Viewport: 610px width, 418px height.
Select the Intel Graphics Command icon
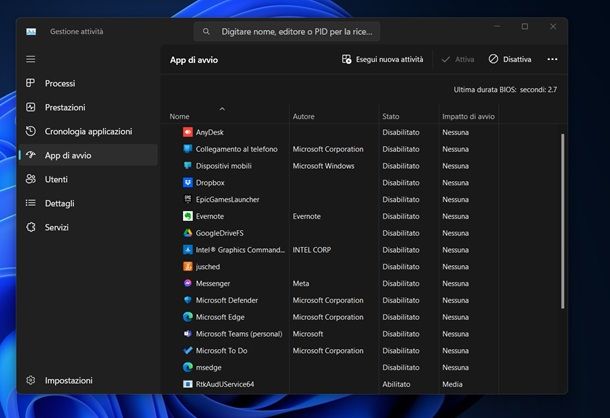pos(188,249)
